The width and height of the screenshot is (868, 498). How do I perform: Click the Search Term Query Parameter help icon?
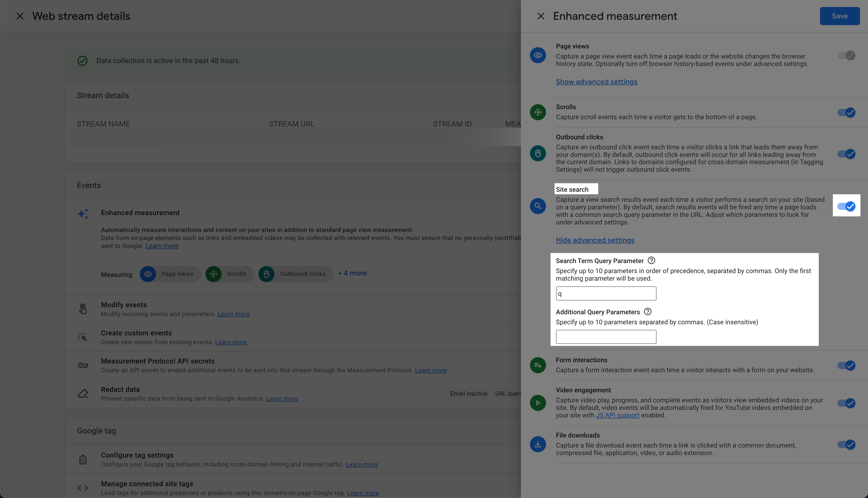652,261
